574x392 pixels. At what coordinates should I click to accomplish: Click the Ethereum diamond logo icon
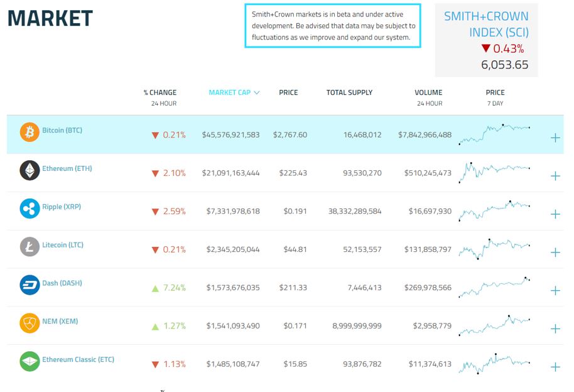coord(30,170)
